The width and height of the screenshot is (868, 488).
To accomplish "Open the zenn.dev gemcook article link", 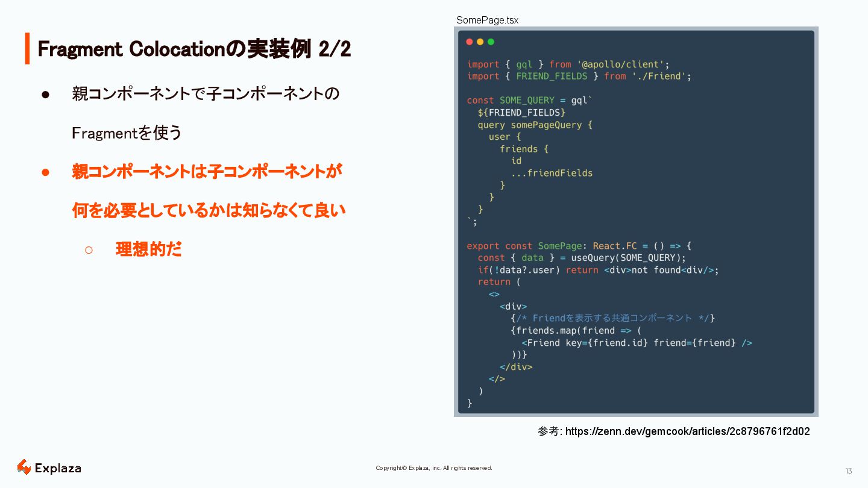I will pyautogui.click(x=687, y=431).
